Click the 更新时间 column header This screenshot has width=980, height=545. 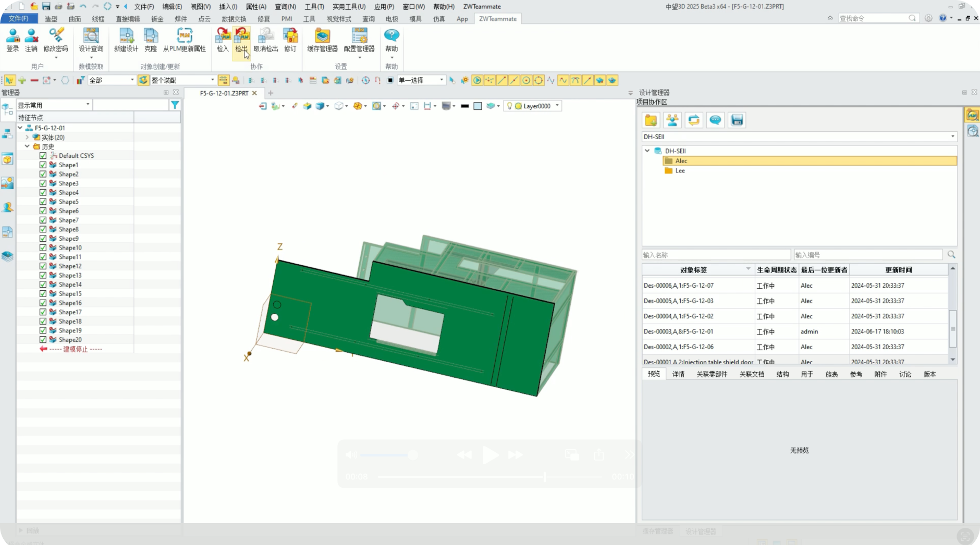(x=899, y=270)
